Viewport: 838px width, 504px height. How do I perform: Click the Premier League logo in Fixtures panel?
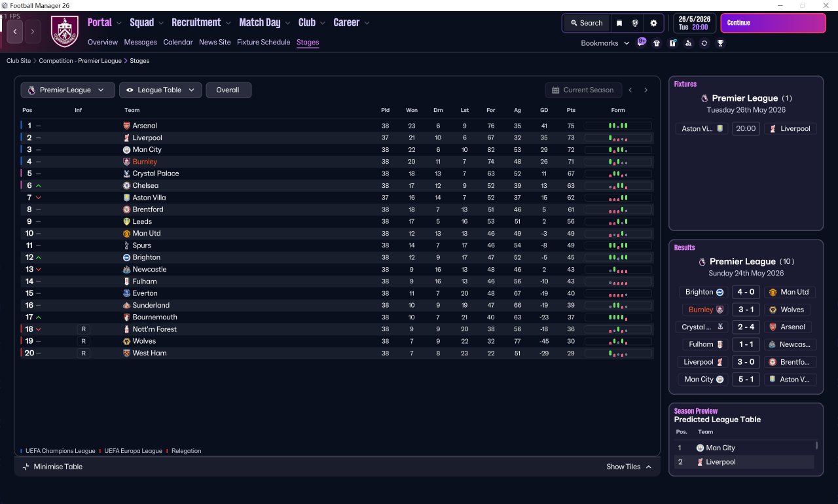click(704, 98)
